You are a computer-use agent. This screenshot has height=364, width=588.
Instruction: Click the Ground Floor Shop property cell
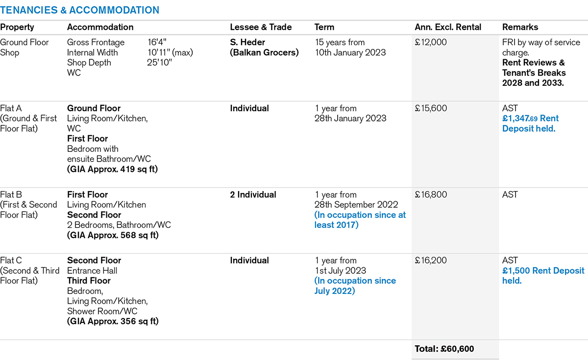[24, 48]
